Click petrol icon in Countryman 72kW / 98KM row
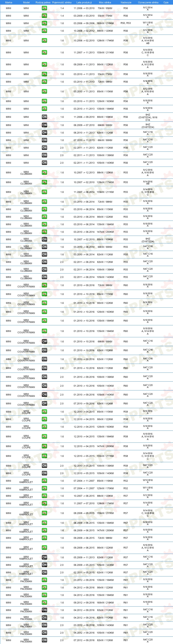The width and height of the screenshot is (173, 644). tap(44, 285)
